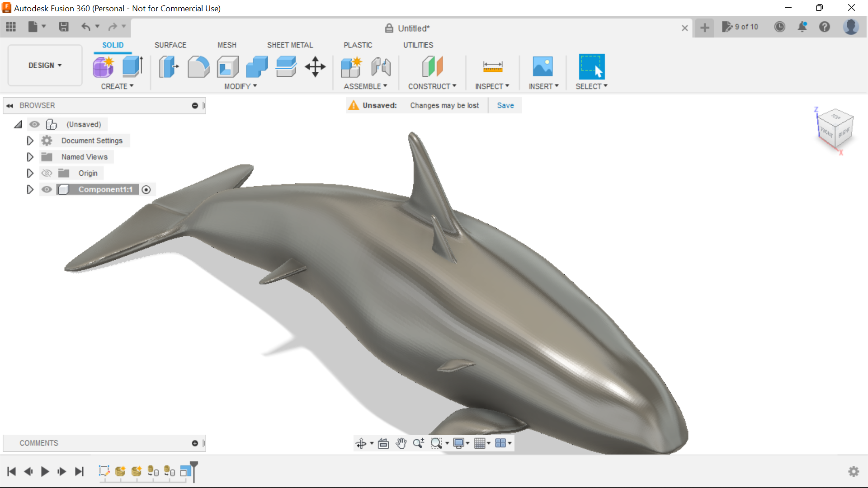
Task: Expand the Document Settings node
Action: 30,141
